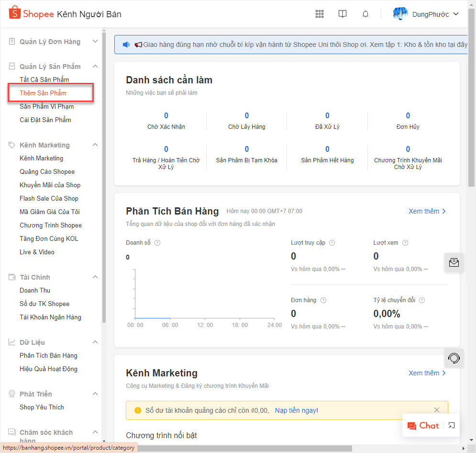Expand the Quản Lý Đơn Hàng section
Screen dimensions: 476x453
point(95,42)
